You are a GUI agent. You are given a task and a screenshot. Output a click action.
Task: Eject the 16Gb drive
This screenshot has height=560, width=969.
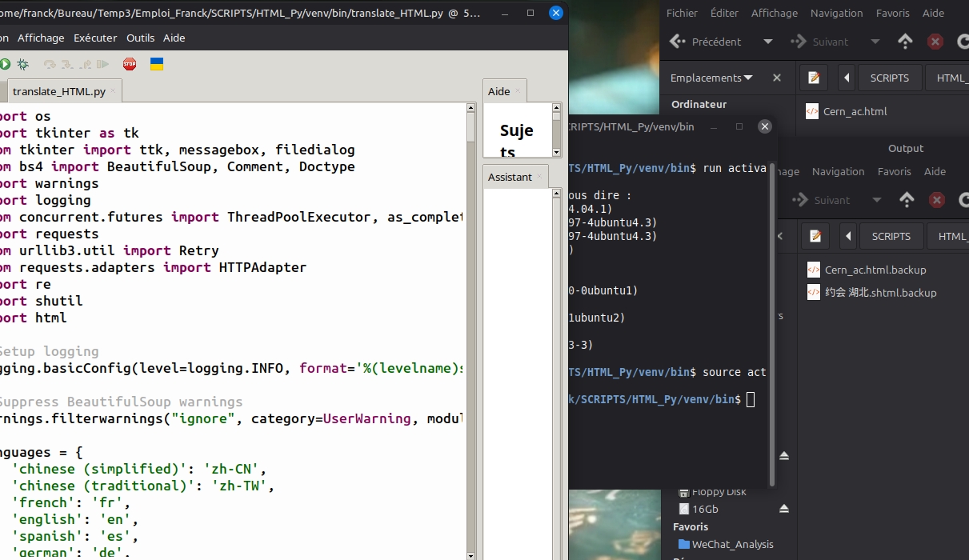(x=784, y=509)
